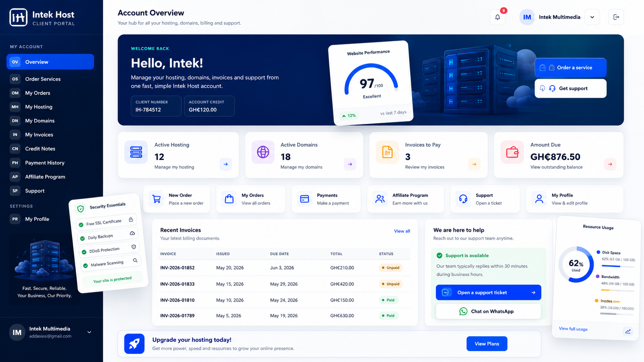The image size is (644, 362).
Task: Click the logout icon in header
Action: point(616,17)
